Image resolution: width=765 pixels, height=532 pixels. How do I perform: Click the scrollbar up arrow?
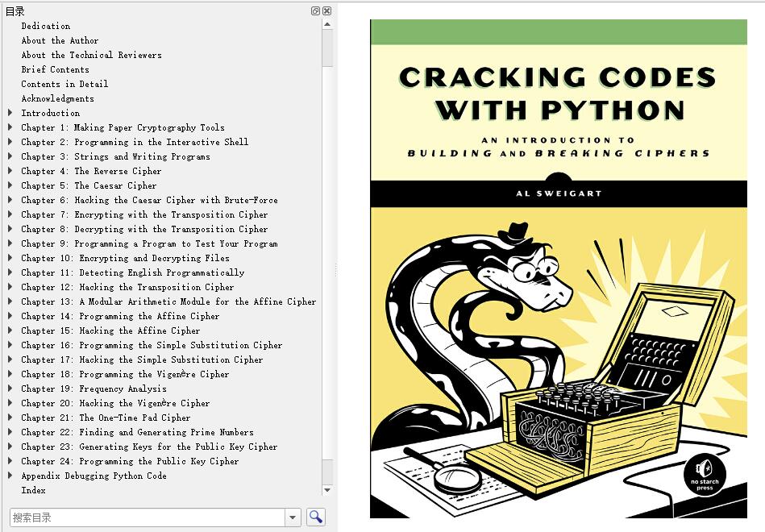pos(327,24)
